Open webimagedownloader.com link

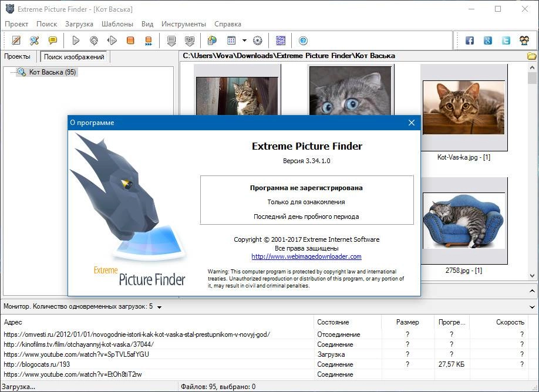point(306,256)
